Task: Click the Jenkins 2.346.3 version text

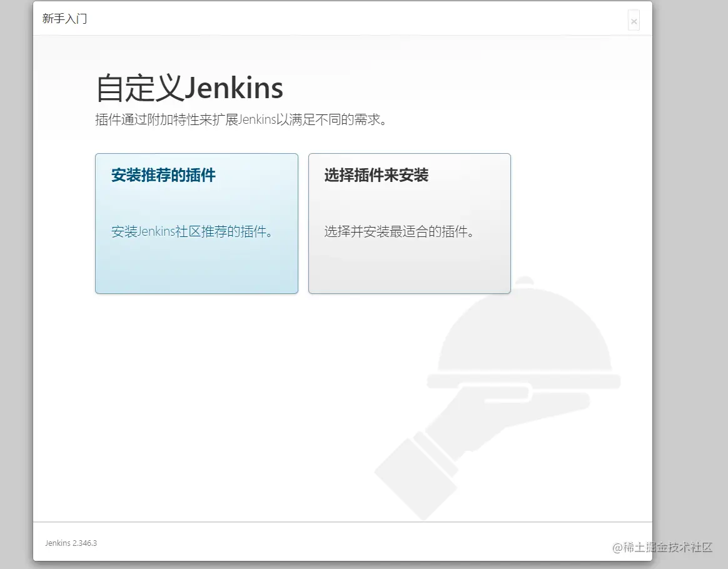Action: pos(71,543)
